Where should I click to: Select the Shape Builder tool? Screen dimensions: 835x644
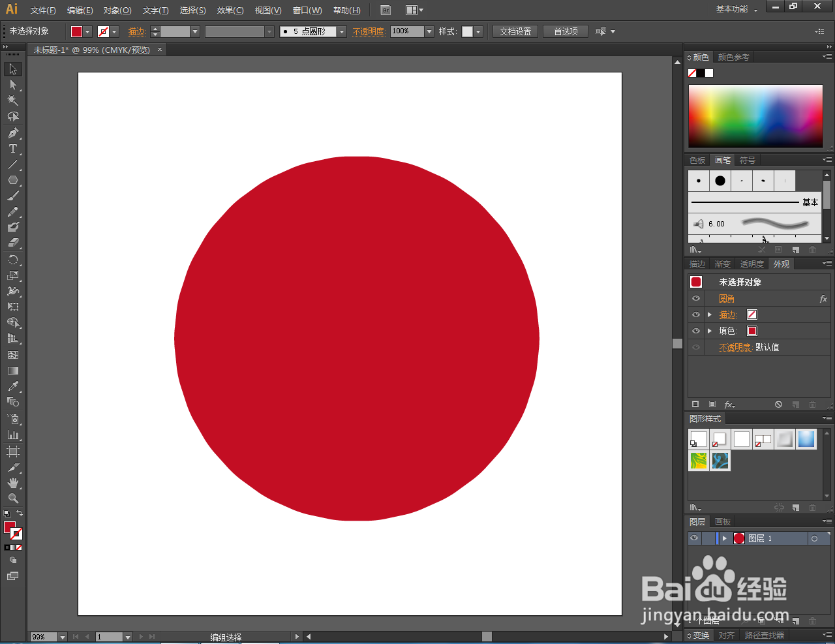point(13,323)
